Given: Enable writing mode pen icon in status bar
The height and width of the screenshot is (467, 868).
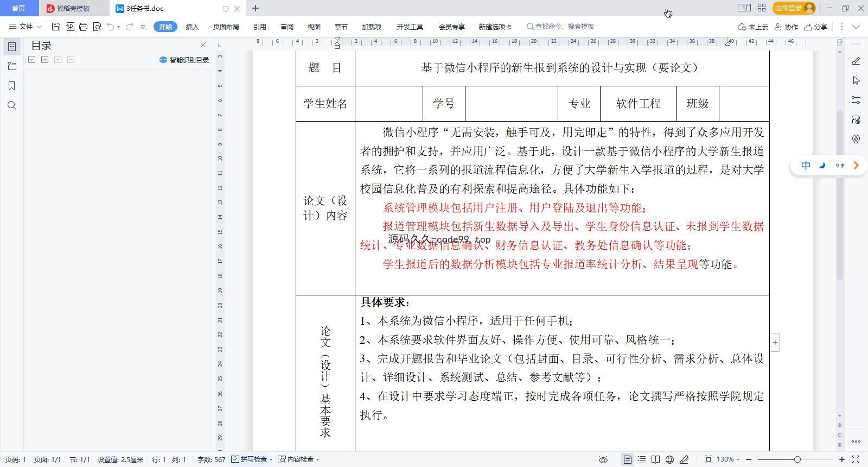Looking at the screenshot, I should coord(684,459).
